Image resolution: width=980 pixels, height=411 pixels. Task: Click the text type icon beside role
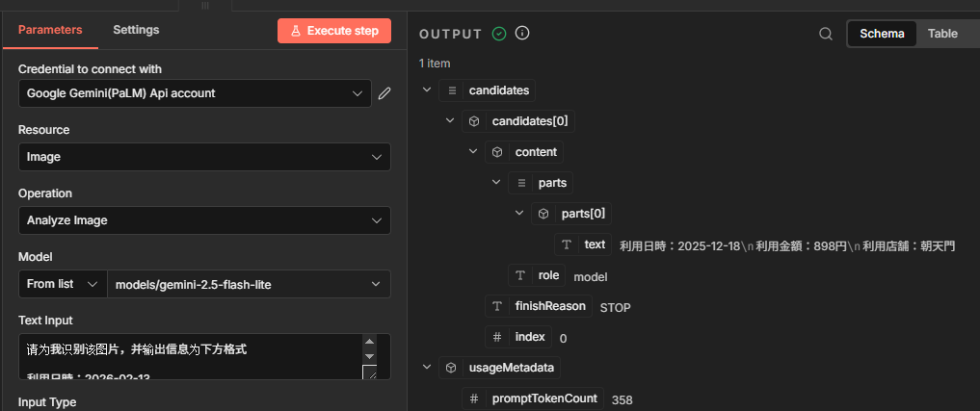(521, 275)
